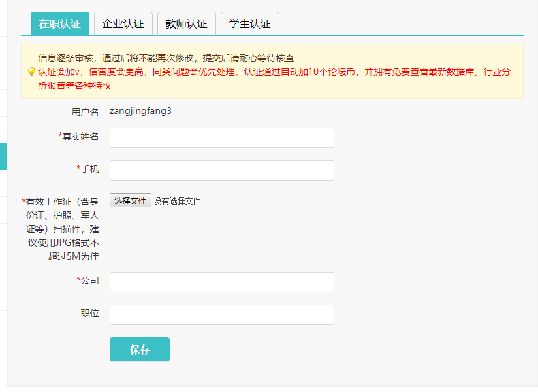Screen dimensions: 538x392
Task: Go to the 学生认证 tab
Action: coord(249,23)
